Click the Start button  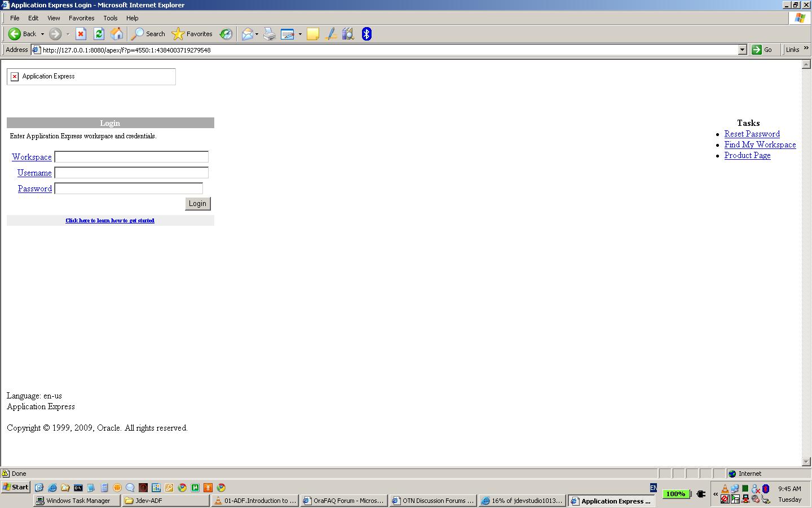coord(16,487)
